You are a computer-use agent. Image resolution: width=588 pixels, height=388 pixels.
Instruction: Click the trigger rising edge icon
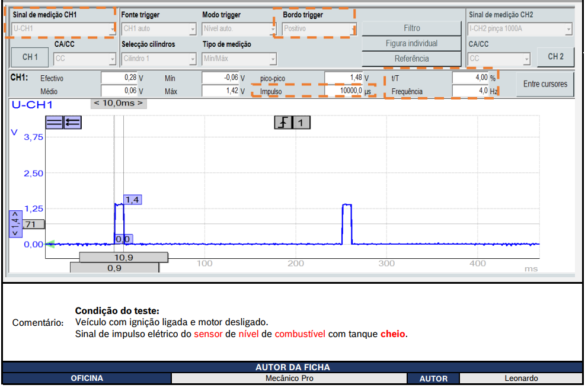[284, 123]
